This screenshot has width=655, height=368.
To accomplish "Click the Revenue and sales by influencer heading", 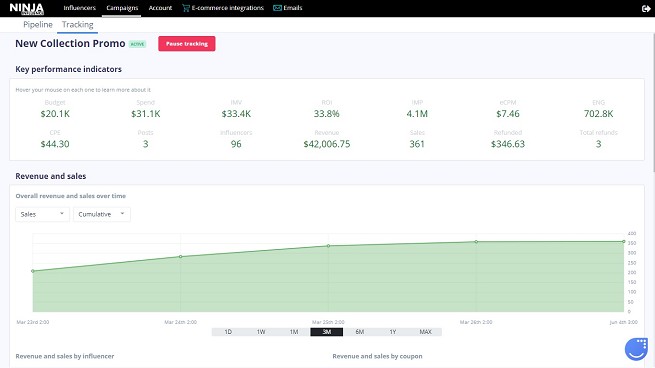I will 65,356.
